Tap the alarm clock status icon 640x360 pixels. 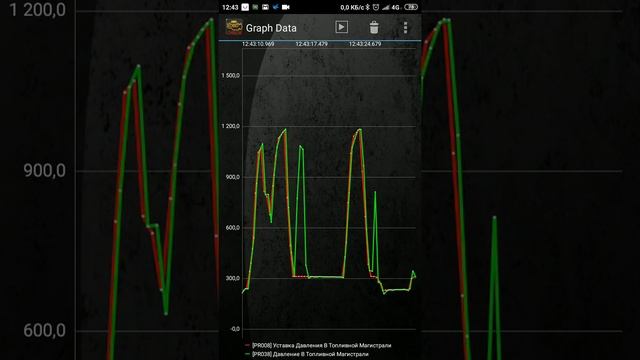coord(376,7)
